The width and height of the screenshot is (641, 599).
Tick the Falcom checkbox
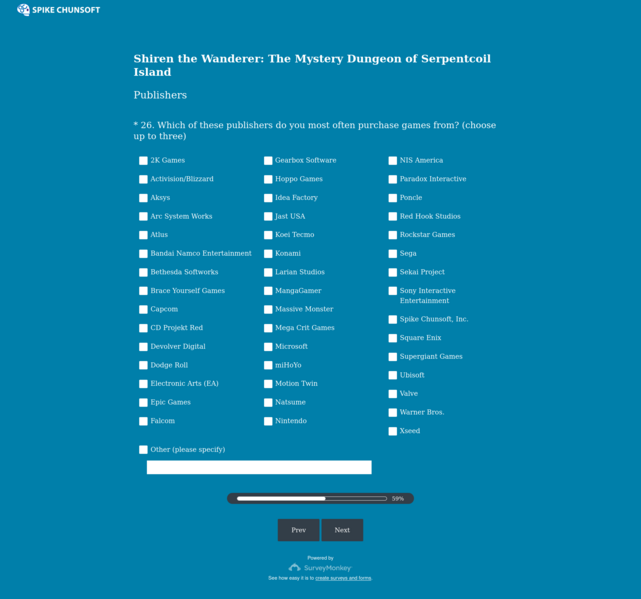(x=143, y=421)
